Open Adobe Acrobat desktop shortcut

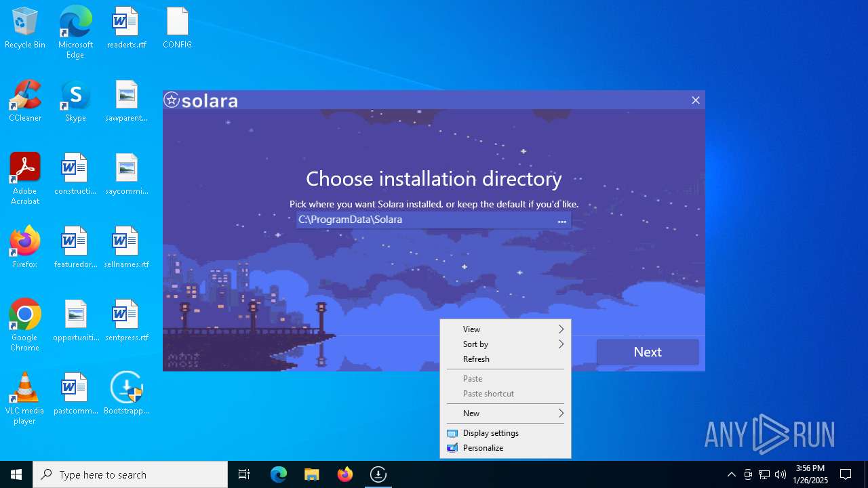point(25,179)
